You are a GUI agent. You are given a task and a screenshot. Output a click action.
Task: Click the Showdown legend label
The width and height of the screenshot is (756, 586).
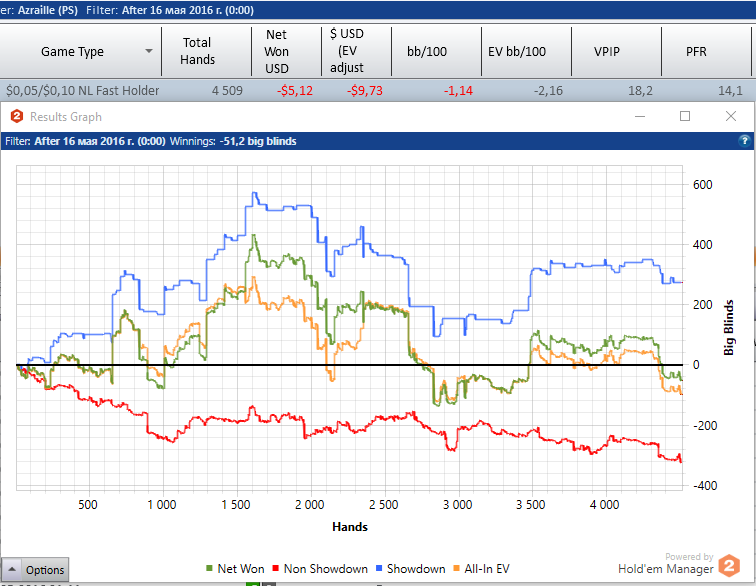point(416,569)
